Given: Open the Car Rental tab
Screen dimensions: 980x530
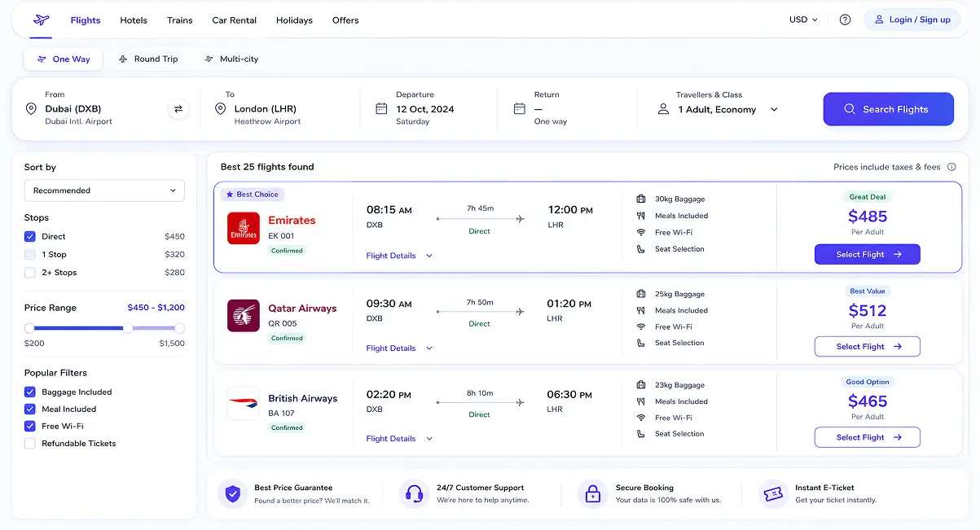Looking at the screenshot, I should click(235, 20).
